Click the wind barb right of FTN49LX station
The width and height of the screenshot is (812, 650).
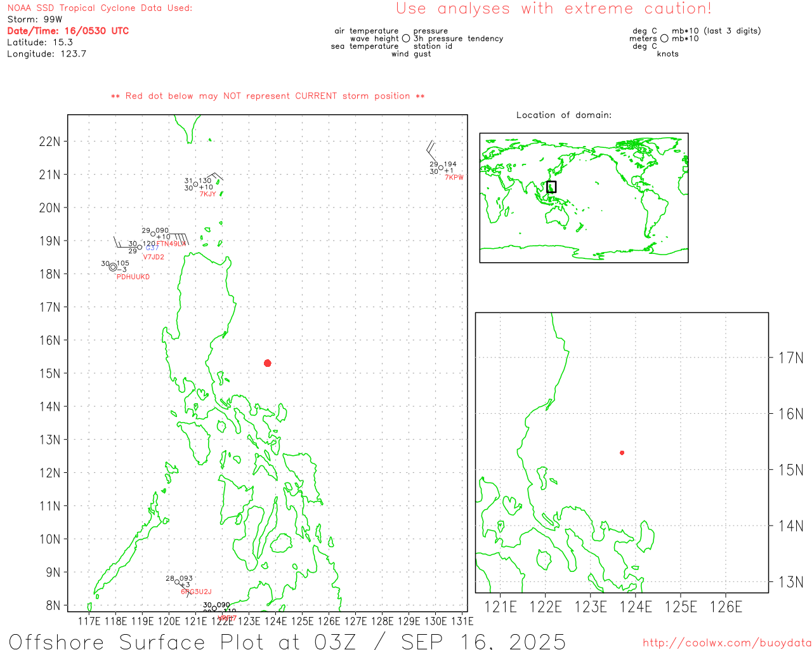[x=180, y=239]
